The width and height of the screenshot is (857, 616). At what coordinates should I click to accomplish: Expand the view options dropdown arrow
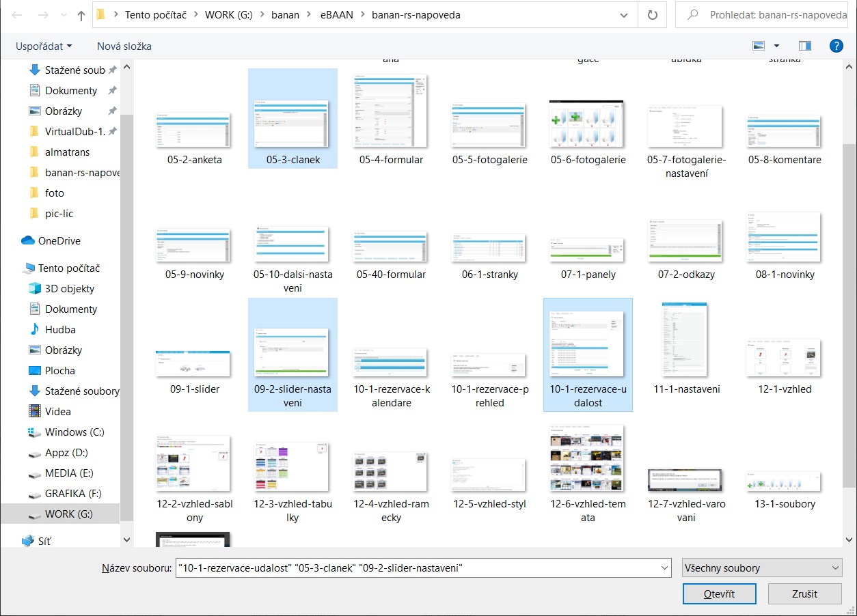tap(776, 46)
